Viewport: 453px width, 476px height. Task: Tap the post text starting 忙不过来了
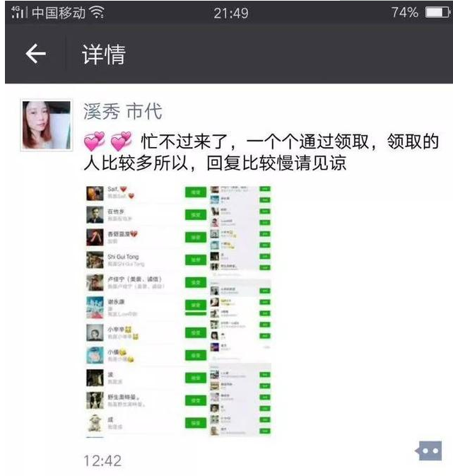tap(261, 152)
